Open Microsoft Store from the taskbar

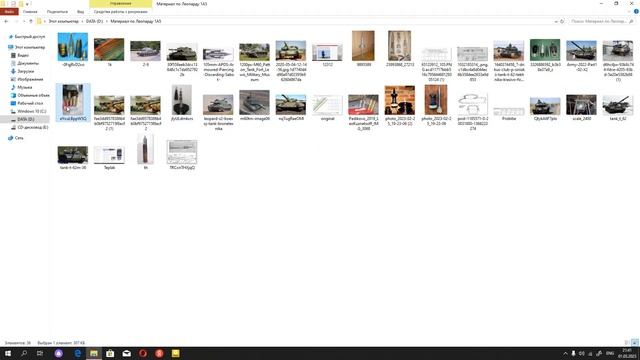(110, 353)
